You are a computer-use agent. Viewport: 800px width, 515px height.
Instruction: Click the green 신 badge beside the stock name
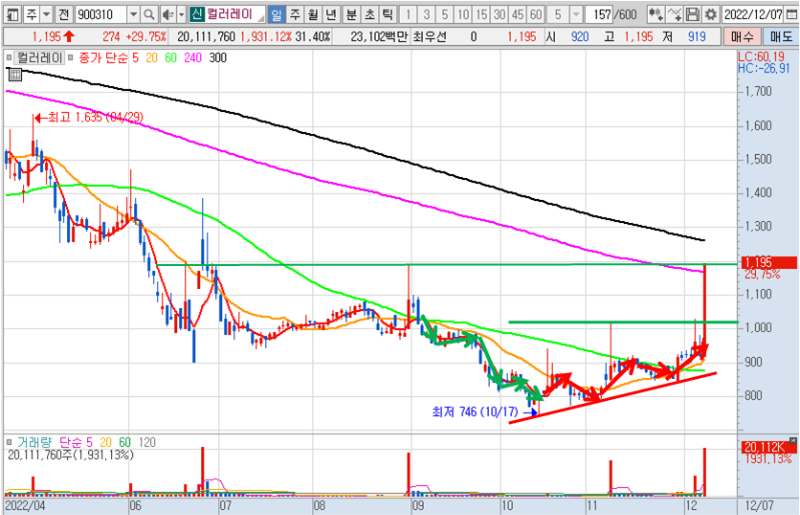click(x=196, y=14)
